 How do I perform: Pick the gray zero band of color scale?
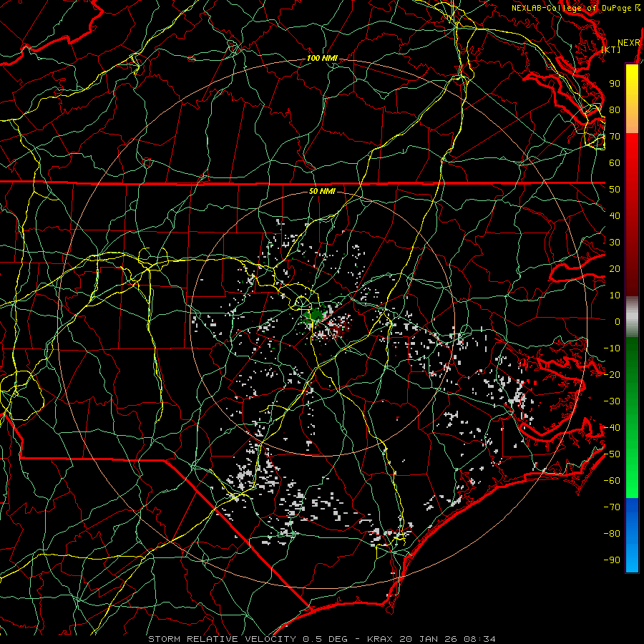coord(632,316)
